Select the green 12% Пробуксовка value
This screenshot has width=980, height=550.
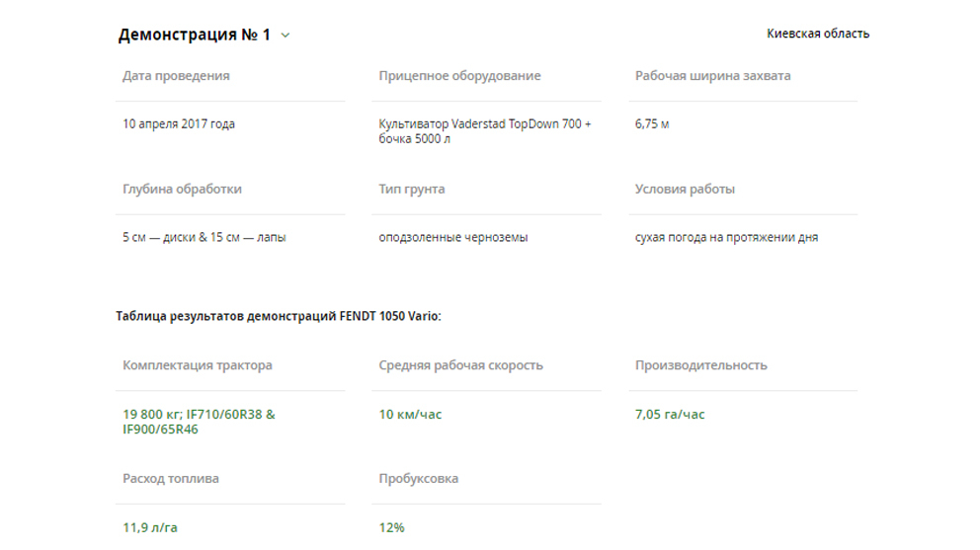[391, 528]
